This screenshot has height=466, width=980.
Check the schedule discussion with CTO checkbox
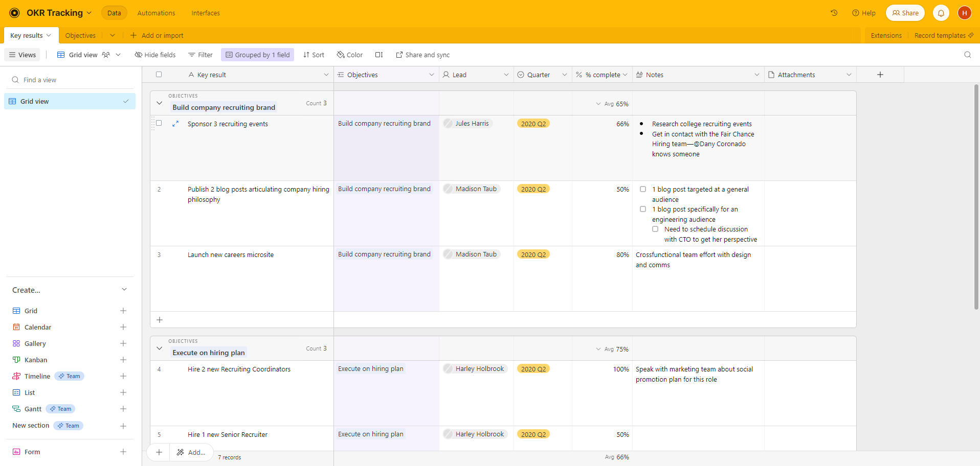tap(655, 229)
